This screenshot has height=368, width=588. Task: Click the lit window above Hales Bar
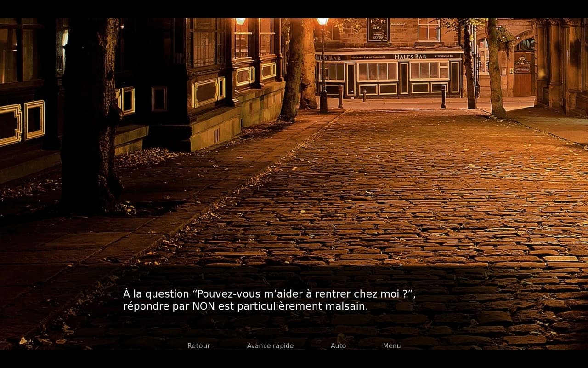pyautogui.click(x=428, y=29)
